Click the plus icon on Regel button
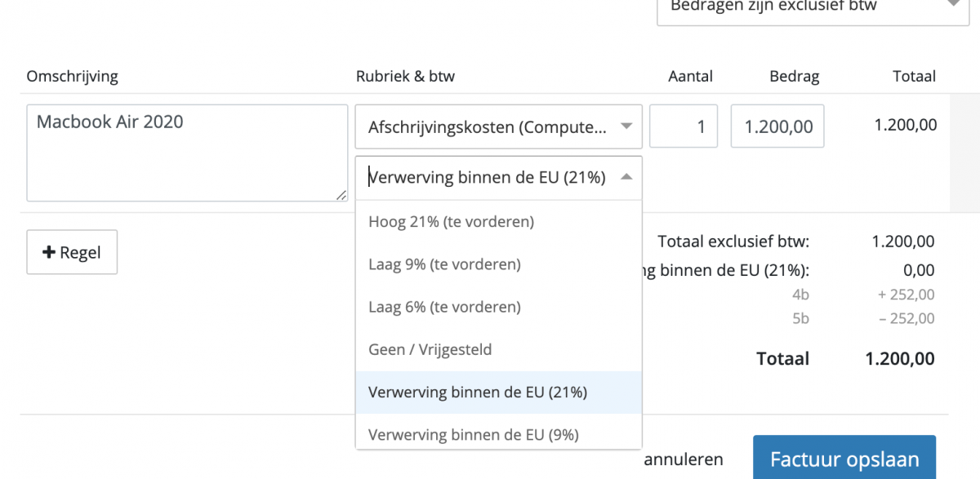Viewport: 980px width, 479px height. click(49, 252)
